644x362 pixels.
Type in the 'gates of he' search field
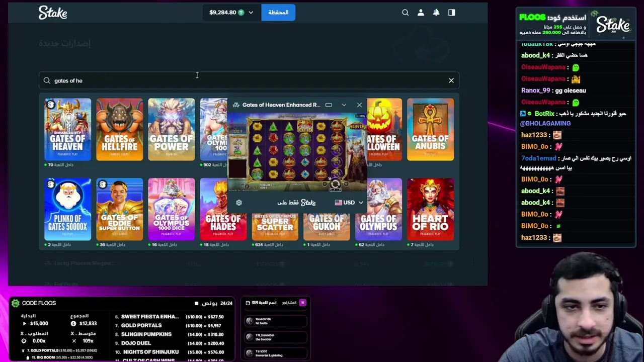tap(249, 80)
